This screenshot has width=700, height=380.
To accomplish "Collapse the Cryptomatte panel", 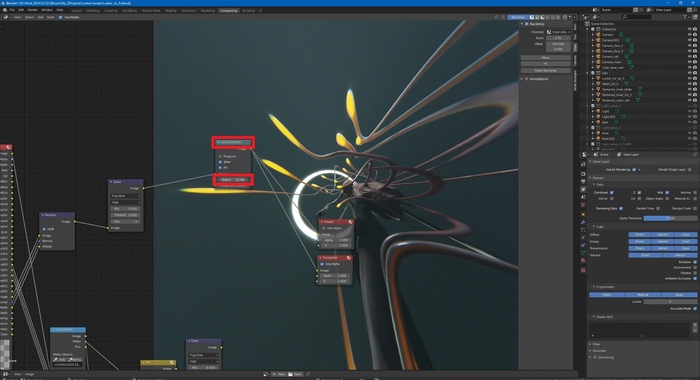I will point(594,287).
